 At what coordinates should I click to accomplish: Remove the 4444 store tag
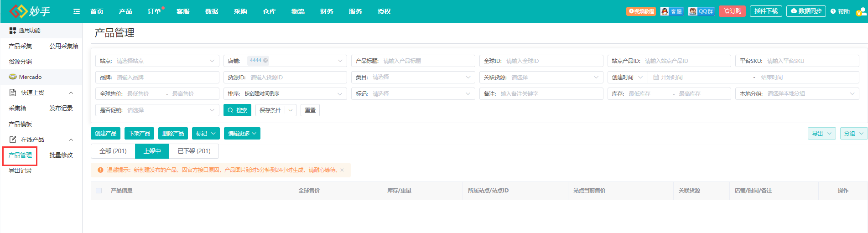(x=265, y=61)
